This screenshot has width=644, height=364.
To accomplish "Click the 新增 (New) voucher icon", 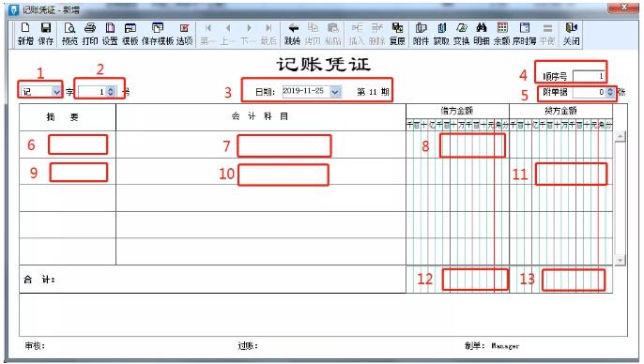I will (25, 34).
